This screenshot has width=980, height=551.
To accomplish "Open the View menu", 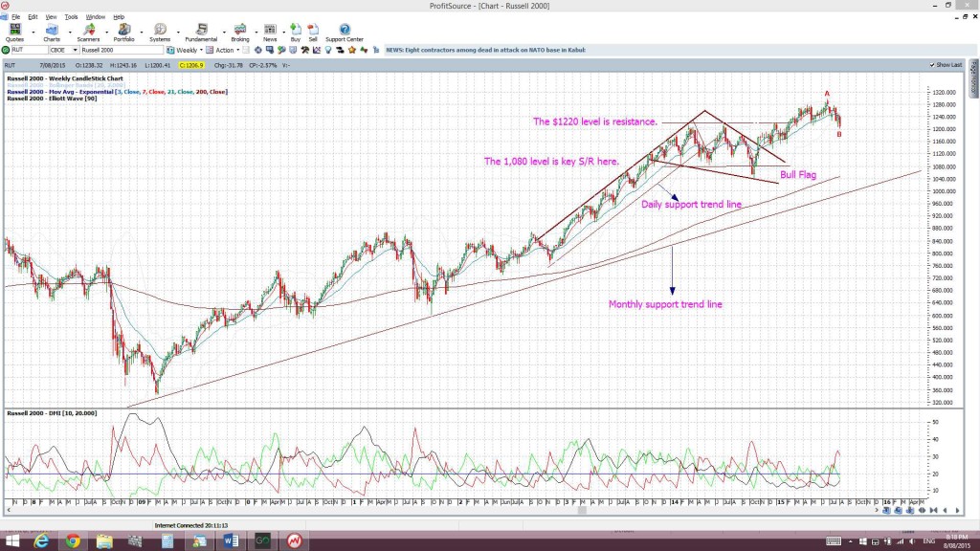I will (x=51, y=17).
